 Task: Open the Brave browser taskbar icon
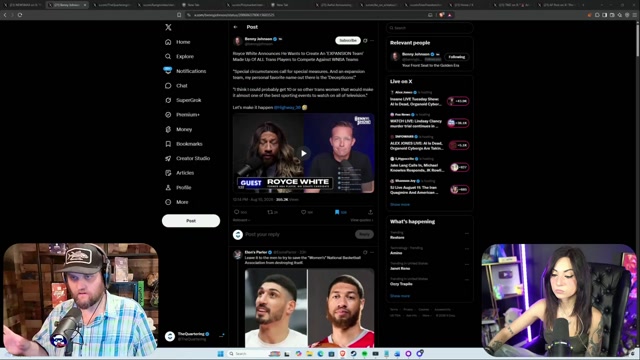[x=342, y=353]
